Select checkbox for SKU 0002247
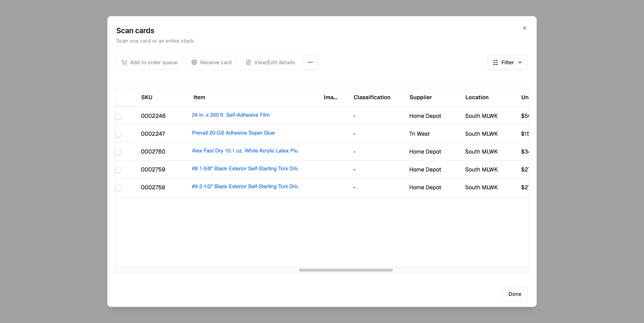Viewport: 644px width, 323px height. pyautogui.click(x=118, y=134)
